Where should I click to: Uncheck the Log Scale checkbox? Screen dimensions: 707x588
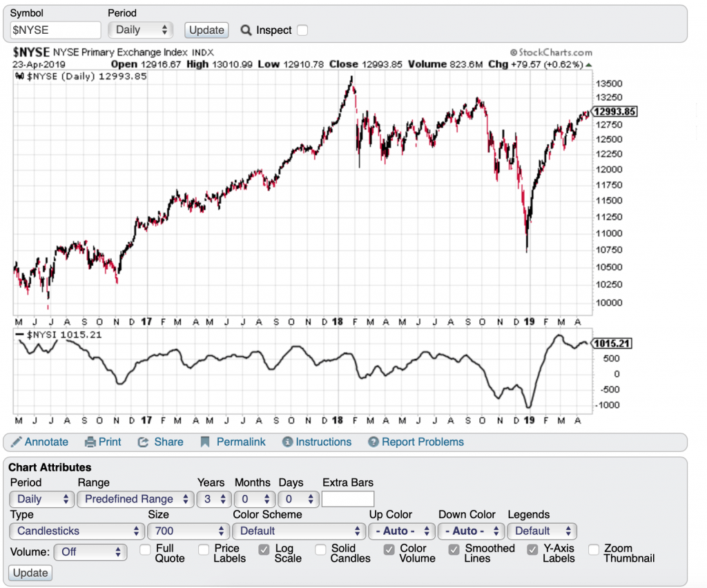[264, 549]
